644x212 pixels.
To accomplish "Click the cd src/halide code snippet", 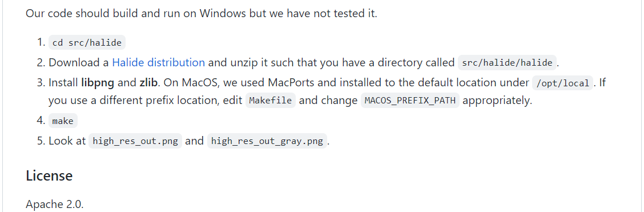I will pos(87,43).
